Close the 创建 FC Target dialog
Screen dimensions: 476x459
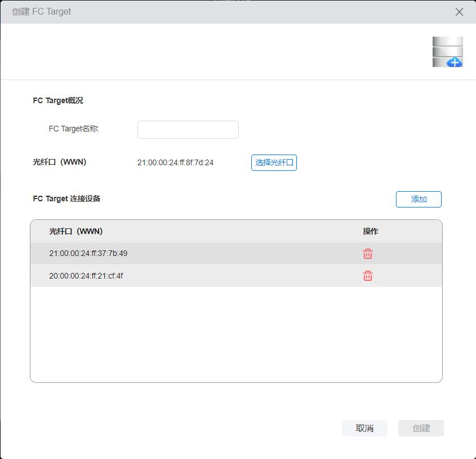click(459, 12)
